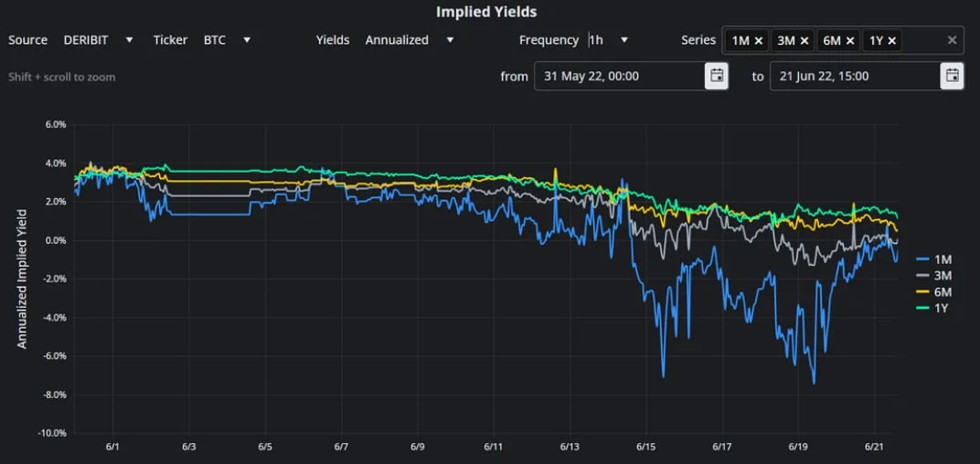Remove the 3M series tag
This screenshot has width=980, height=464.
804,40
